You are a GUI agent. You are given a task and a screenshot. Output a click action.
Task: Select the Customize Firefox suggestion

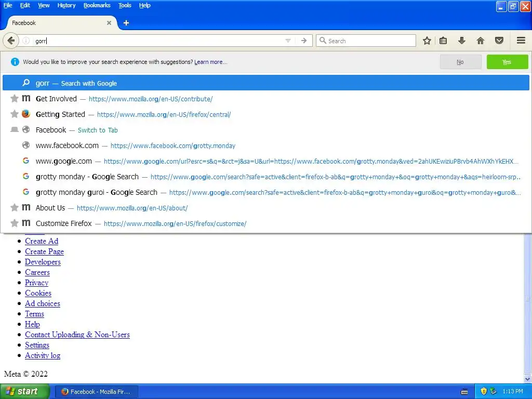pyautogui.click(x=265, y=223)
